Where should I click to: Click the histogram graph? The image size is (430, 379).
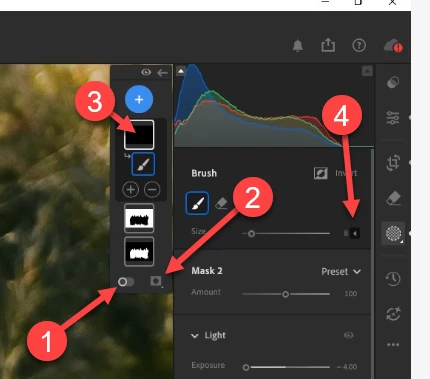(274, 105)
